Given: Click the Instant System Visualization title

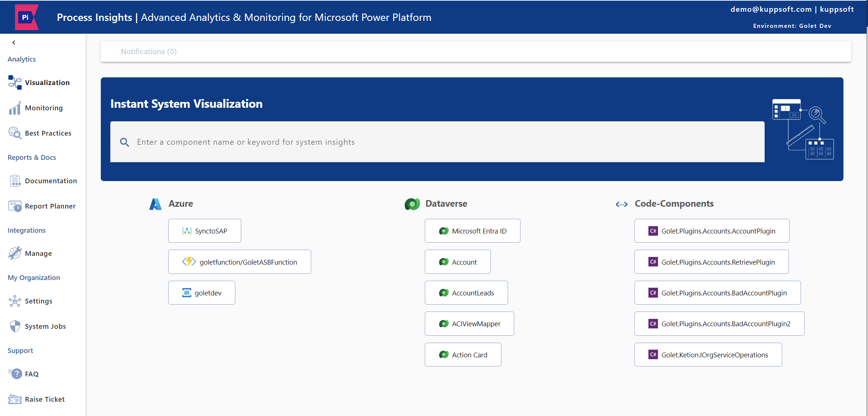Looking at the screenshot, I should [x=186, y=104].
